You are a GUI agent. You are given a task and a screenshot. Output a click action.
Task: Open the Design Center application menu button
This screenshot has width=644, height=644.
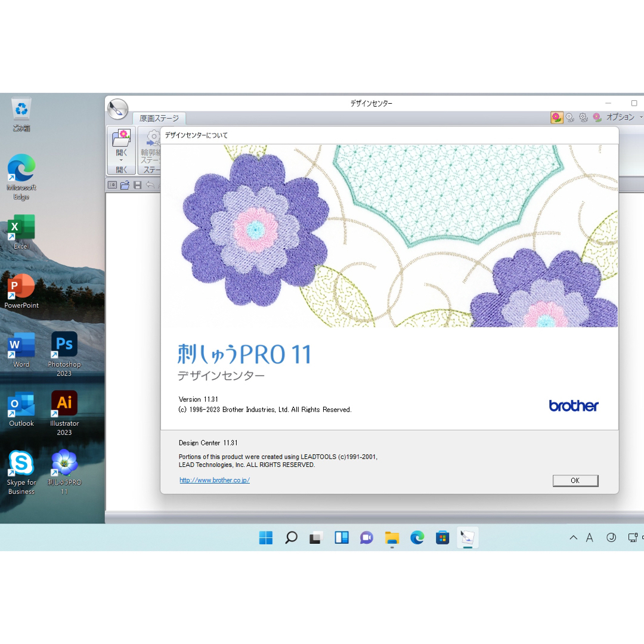(x=117, y=109)
